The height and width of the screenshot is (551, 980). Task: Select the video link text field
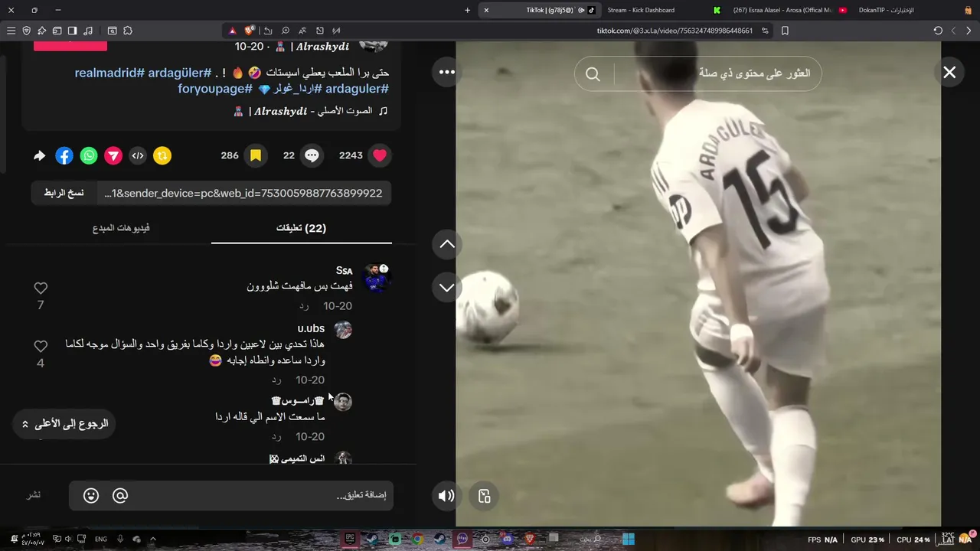pos(243,193)
